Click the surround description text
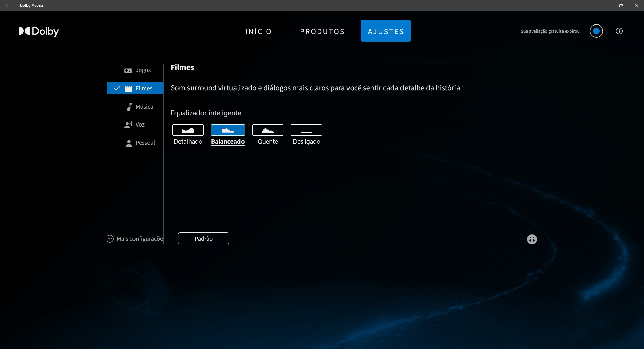This screenshot has width=644, height=349. [x=315, y=88]
